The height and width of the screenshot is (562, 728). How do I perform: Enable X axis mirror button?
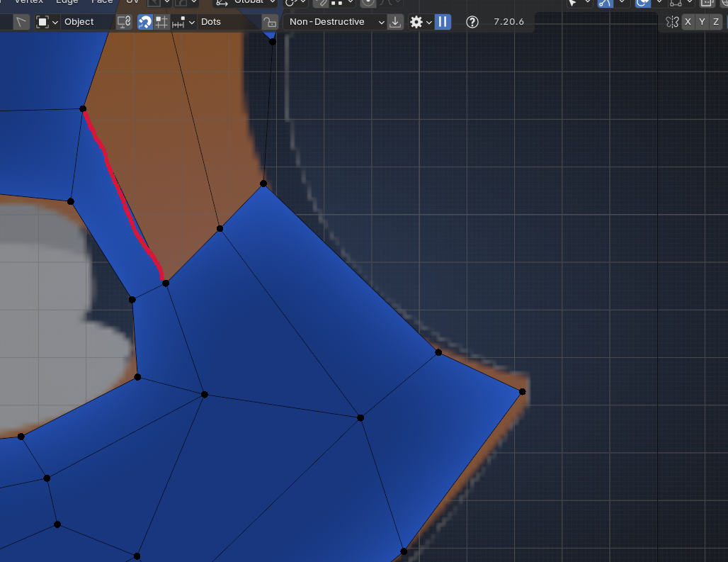[688, 22]
